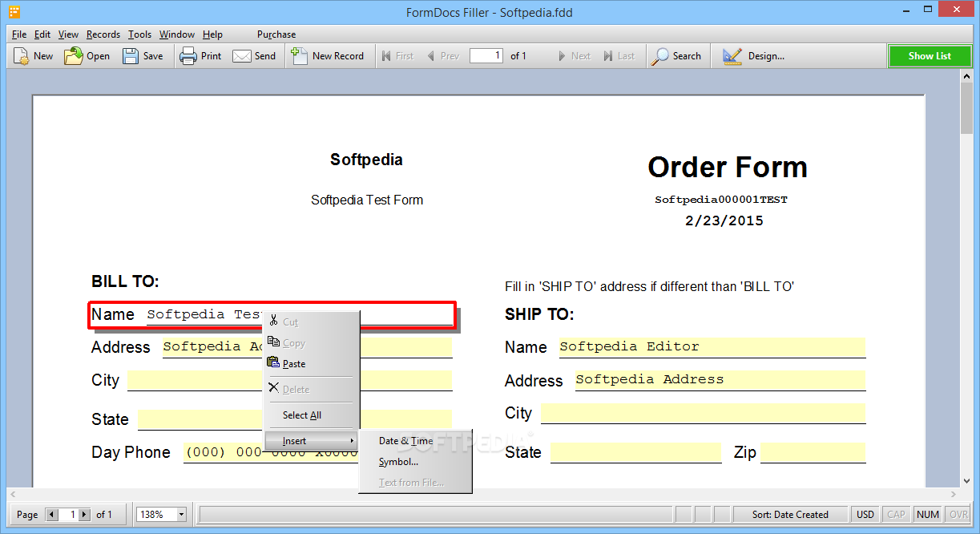Open a file with Open icon
Viewport: 980px width, 534px height.
tap(74, 56)
